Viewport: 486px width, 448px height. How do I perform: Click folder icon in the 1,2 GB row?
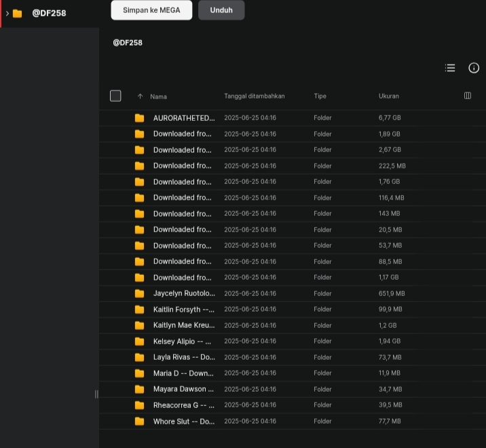click(139, 326)
